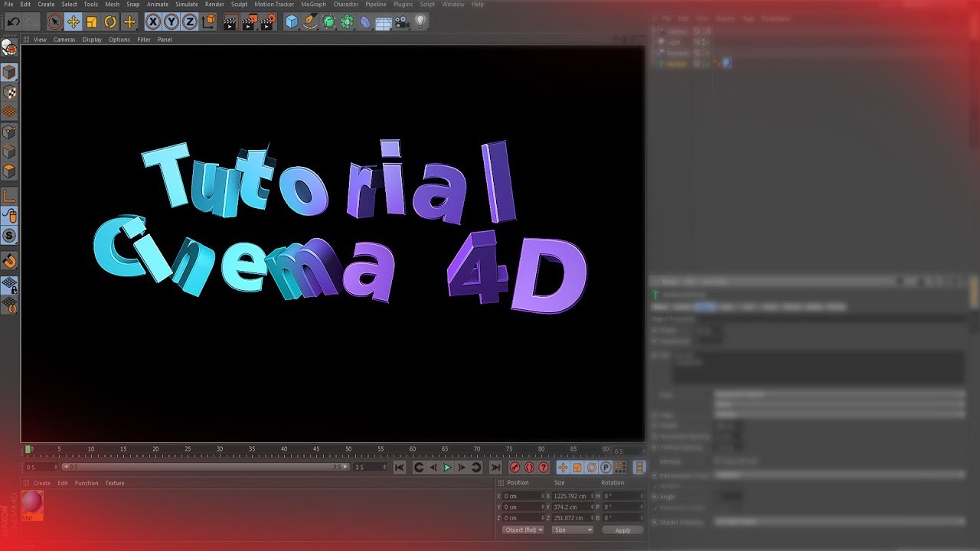
Task: Activate the Move tool in top toolbar
Action: click(73, 21)
